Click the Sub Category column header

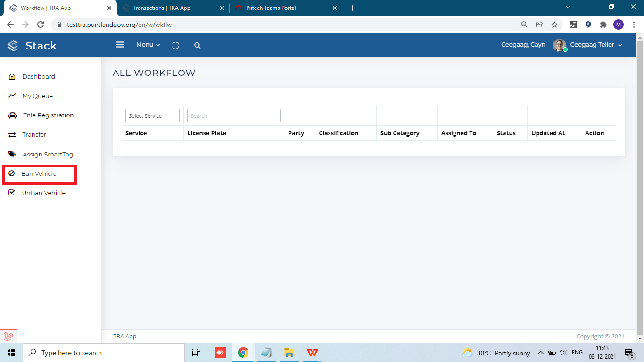pyautogui.click(x=400, y=133)
